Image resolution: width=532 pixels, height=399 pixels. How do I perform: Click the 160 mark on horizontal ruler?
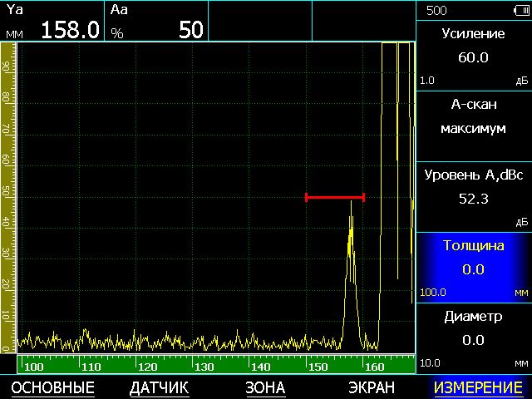pyautogui.click(x=375, y=367)
